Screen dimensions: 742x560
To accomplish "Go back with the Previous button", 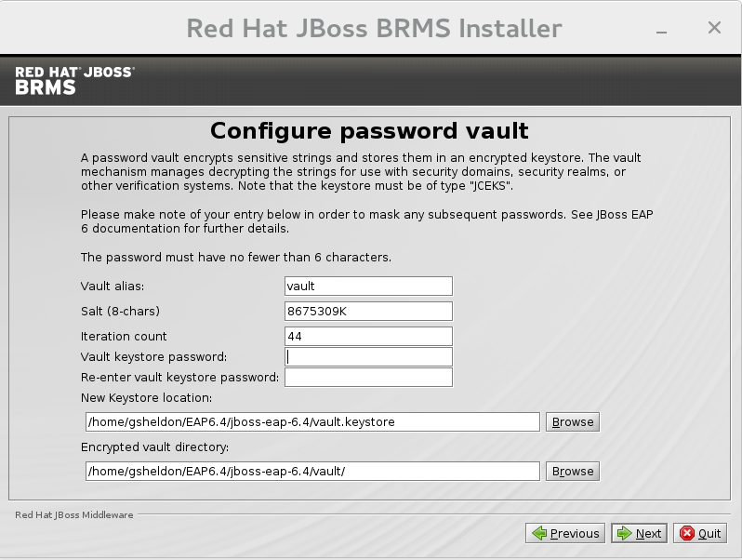I will [565, 534].
